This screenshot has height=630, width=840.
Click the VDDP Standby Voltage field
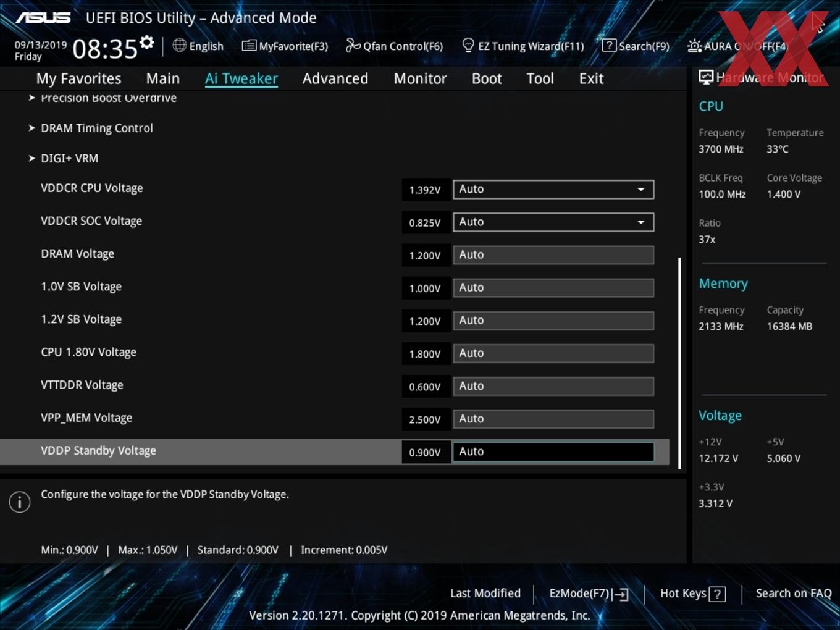coord(553,451)
